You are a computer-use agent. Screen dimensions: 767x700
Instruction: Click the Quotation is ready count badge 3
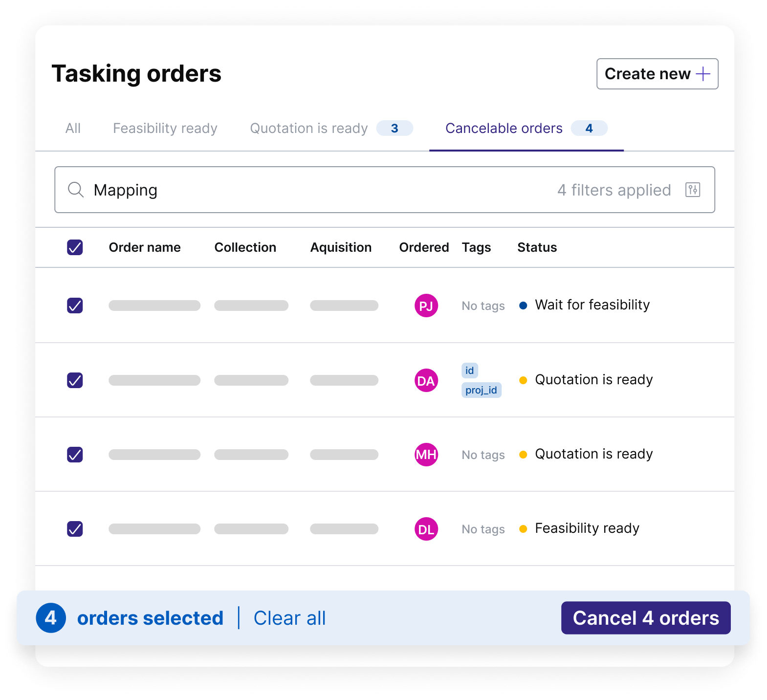[x=394, y=128]
